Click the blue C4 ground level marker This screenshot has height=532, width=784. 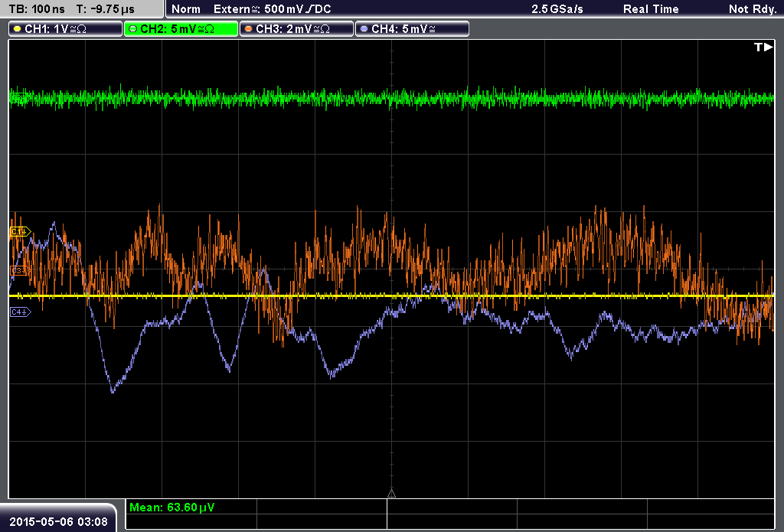(x=21, y=312)
